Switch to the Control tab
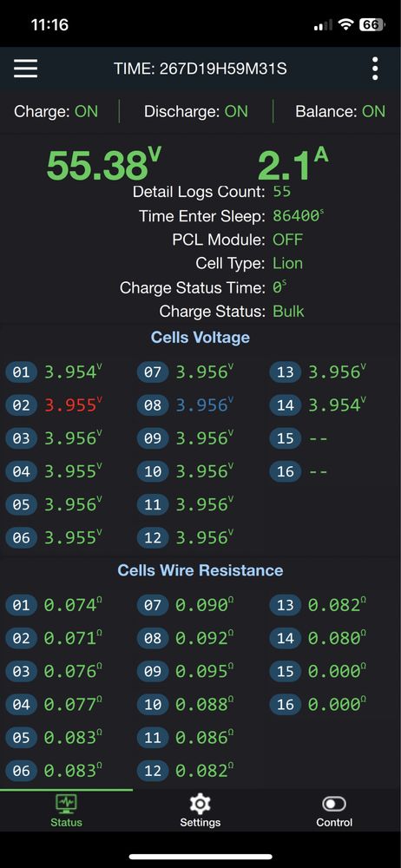Image resolution: width=401 pixels, height=868 pixels. pos(334,811)
